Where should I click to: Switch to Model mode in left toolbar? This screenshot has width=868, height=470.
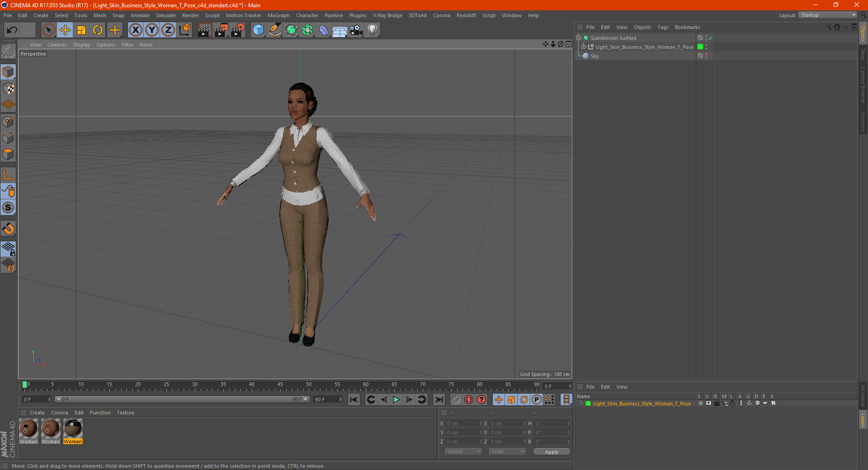point(8,72)
